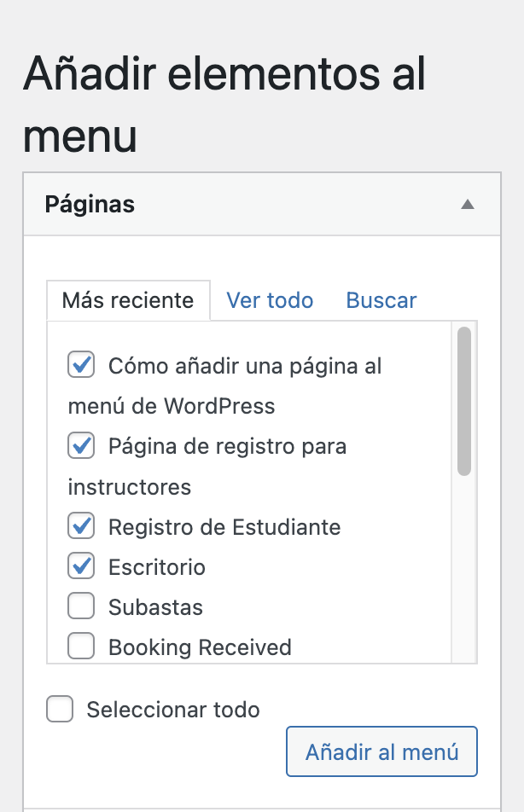Deselect the Registro de Estudiante page
524x812 pixels.
pyautogui.click(x=80, y=525)
